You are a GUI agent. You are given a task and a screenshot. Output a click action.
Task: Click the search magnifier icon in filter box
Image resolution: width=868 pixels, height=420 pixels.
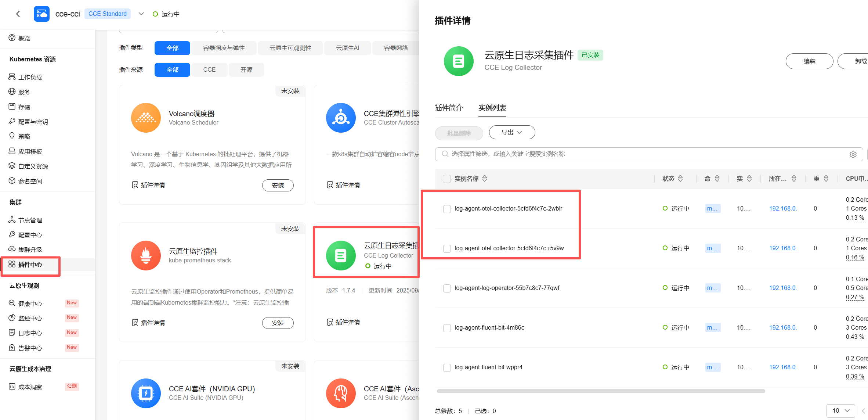(445, 154)
